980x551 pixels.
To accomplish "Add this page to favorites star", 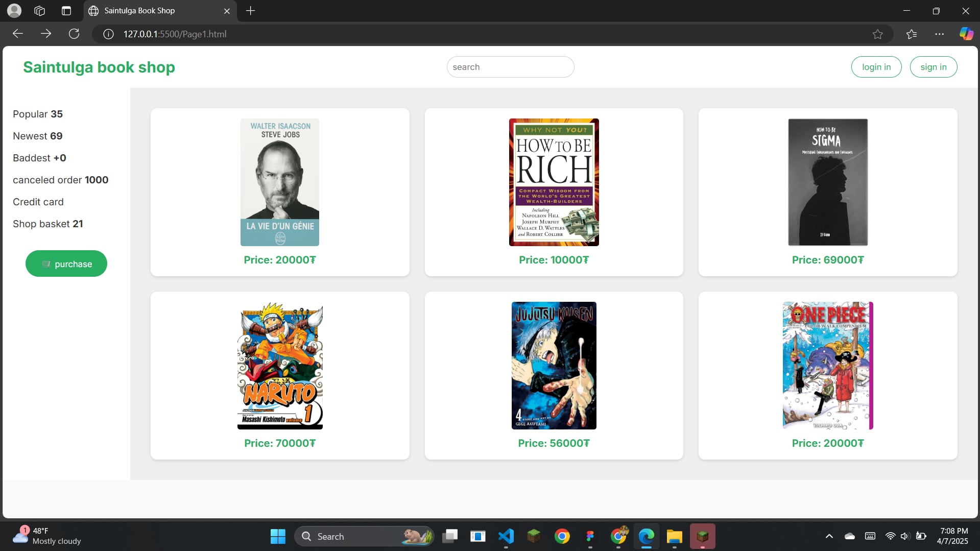I will coord(877,34).
